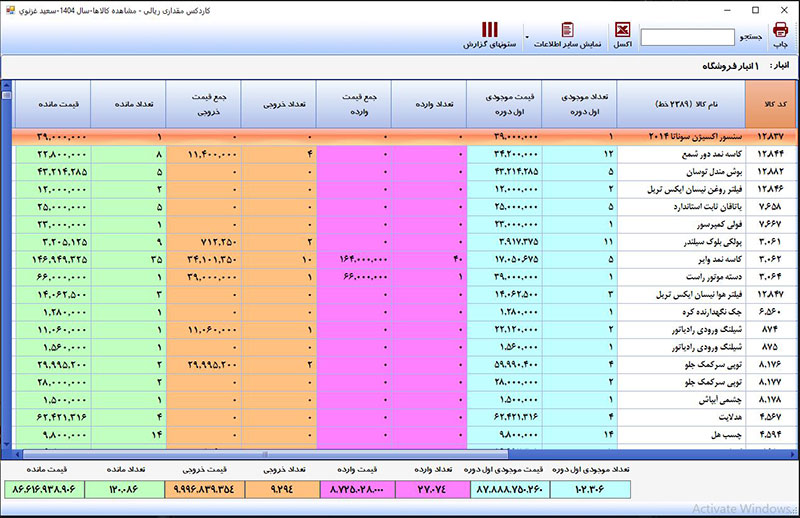Click the application icon in the title bar
Image resolution: width=800 pixels, height=518 pixels.
click(x=10, y=10)
